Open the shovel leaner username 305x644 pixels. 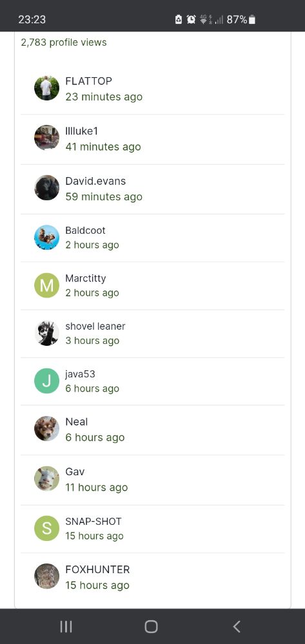click(95, 326)
